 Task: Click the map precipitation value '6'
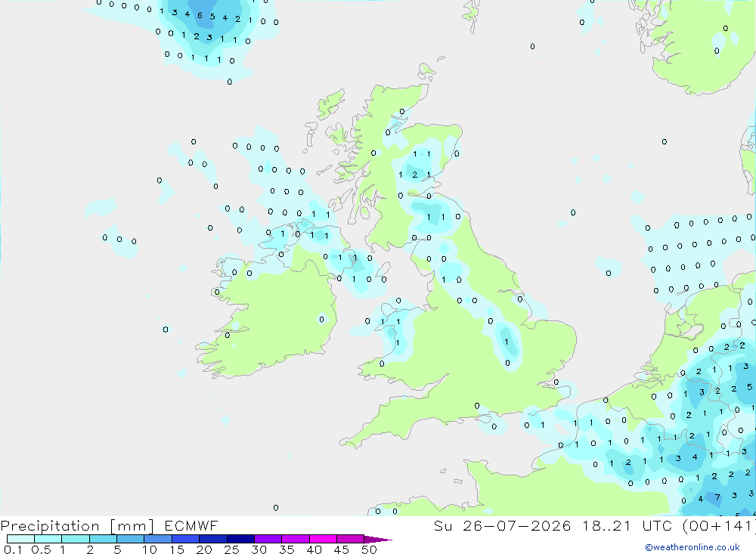(x=200, y=15)
